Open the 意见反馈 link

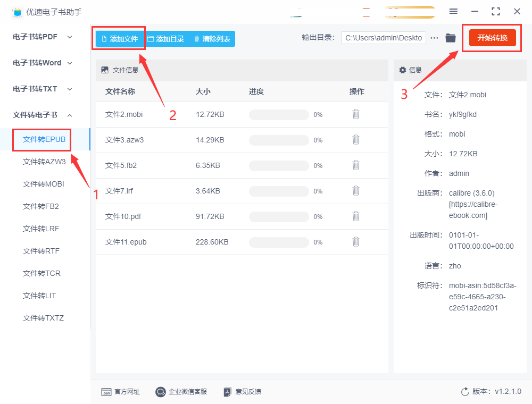click(248, 392)
